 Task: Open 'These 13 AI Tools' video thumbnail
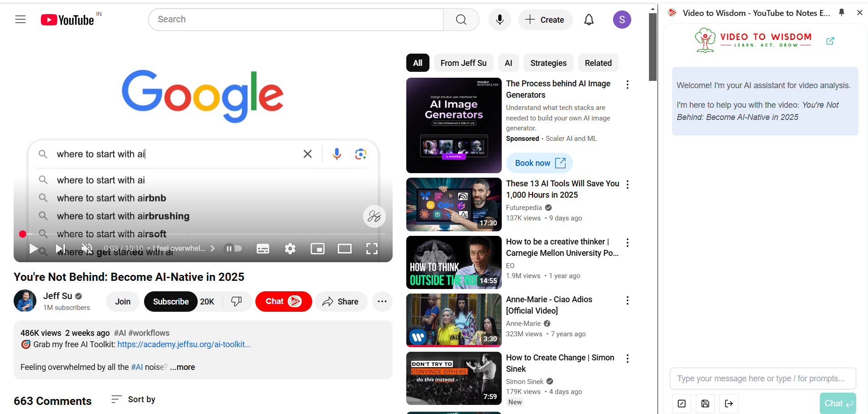454,205
